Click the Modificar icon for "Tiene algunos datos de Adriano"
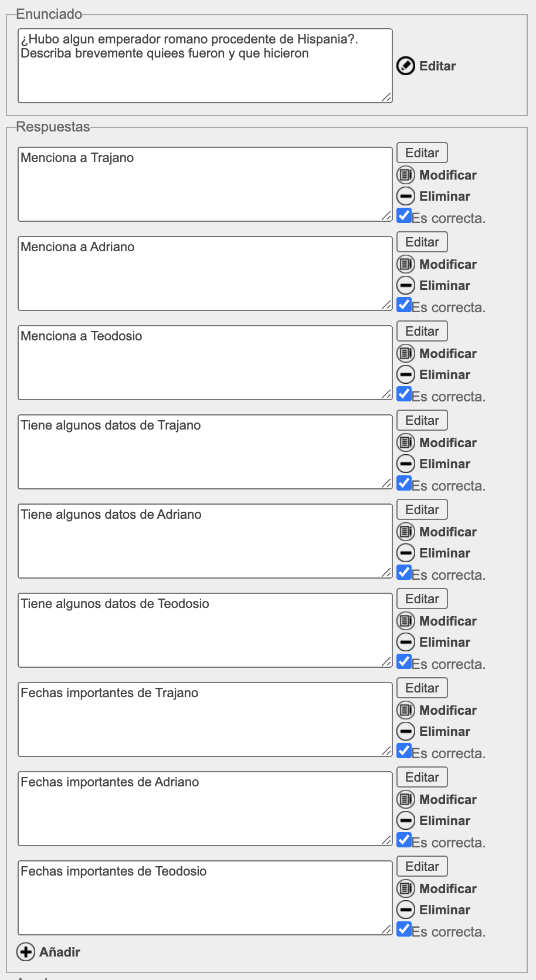 [405, 532]
